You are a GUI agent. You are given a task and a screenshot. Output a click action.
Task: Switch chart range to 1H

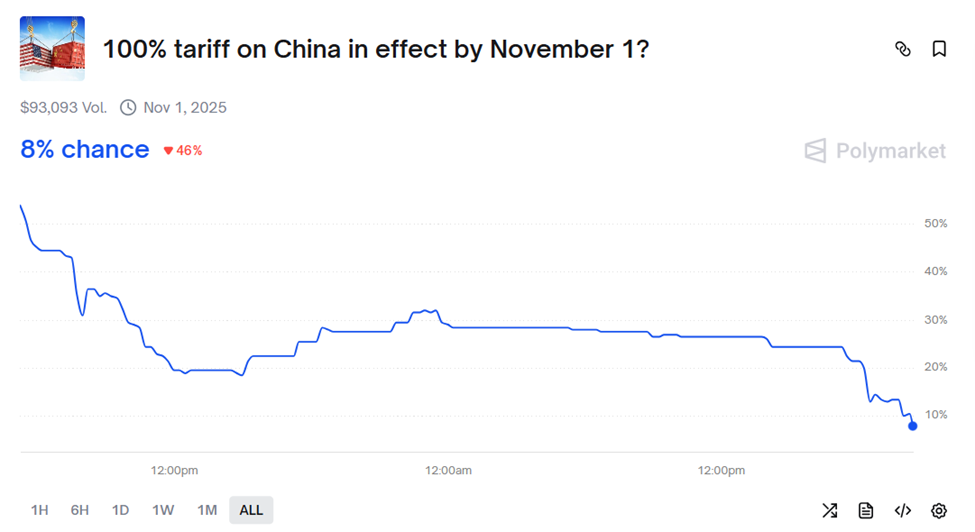(40, 510)
